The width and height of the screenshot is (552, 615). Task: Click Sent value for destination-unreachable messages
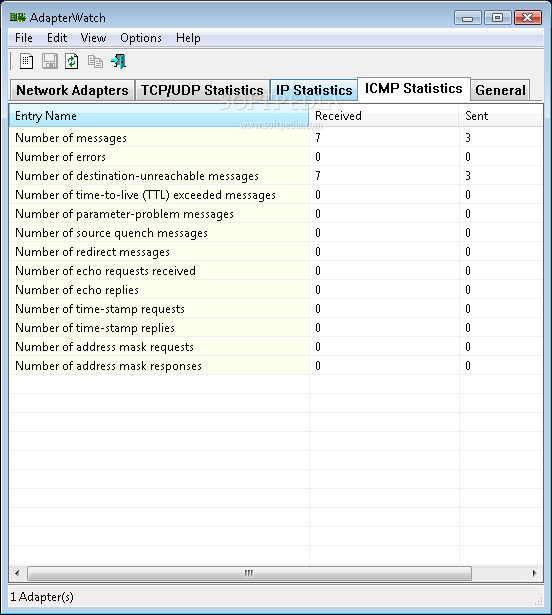468,176
